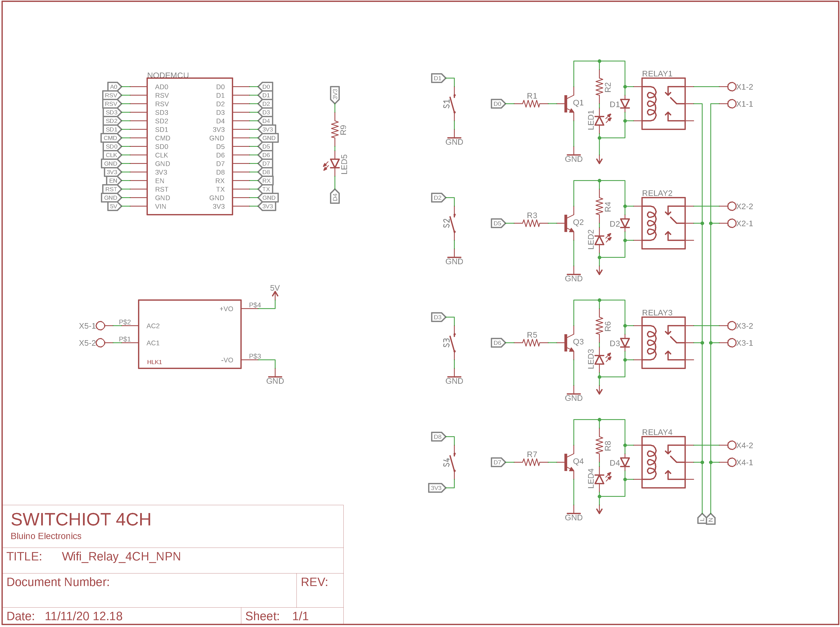Click the SWITCHIOT 4CH title text
The height and width of the screenshot is (627, 840).
click(x=81, y=519)
